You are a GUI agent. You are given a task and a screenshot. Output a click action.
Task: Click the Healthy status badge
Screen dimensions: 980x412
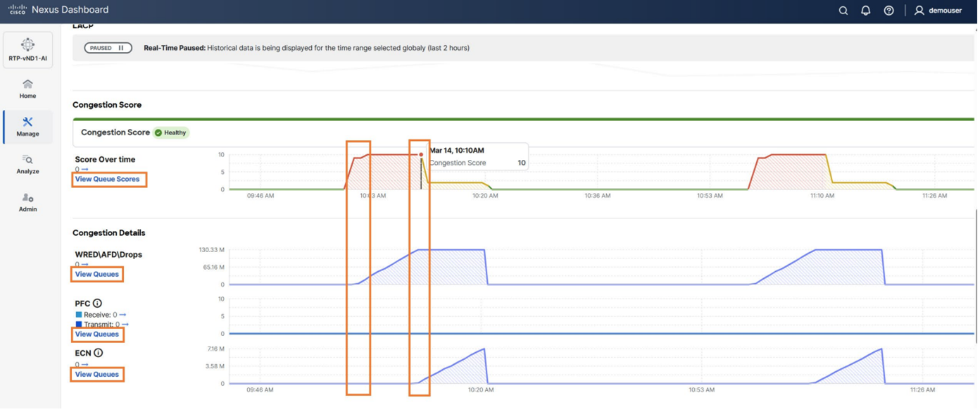(x=171, y=132)
